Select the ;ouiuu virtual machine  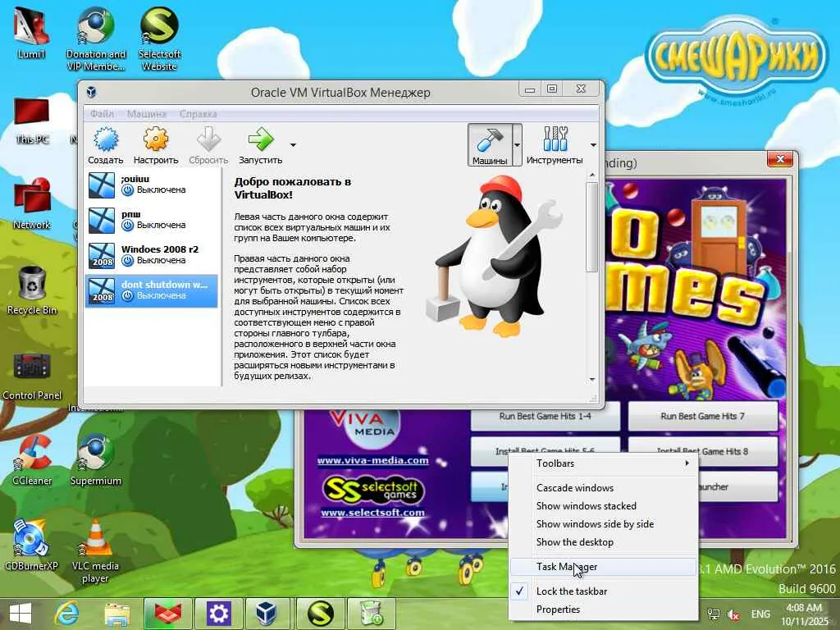pyautogui.click(x=152, y=185)
